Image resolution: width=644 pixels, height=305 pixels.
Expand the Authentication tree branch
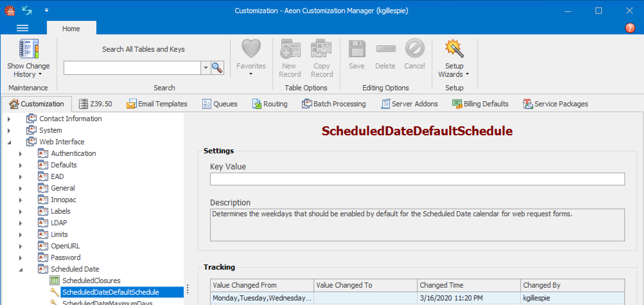tap(21, 153)
